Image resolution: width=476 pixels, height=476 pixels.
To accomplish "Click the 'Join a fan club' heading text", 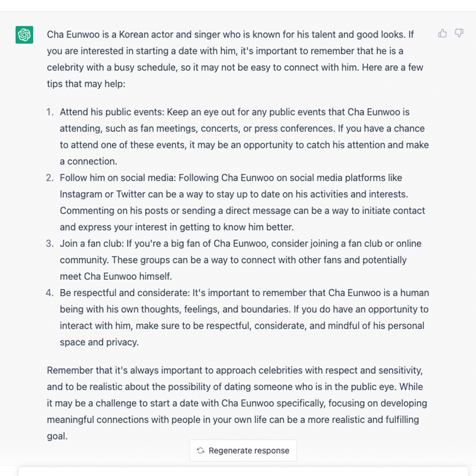I will tap(92, 243).
